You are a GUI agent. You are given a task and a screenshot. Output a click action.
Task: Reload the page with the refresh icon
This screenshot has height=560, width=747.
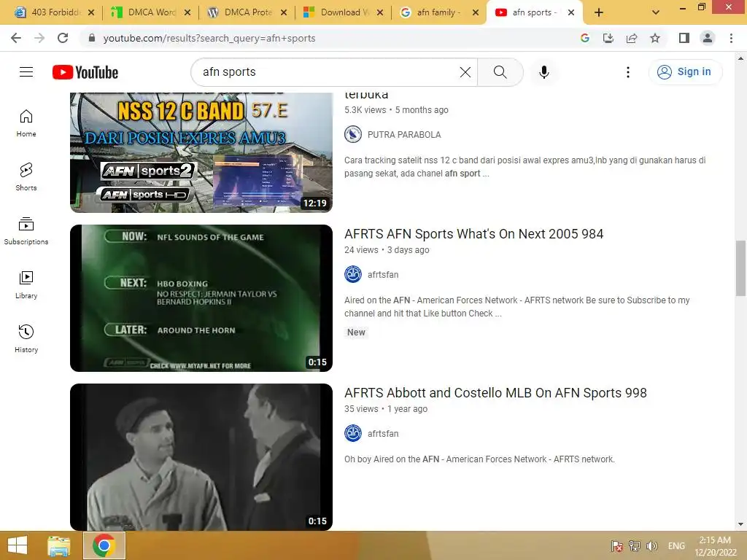(63, 38)
